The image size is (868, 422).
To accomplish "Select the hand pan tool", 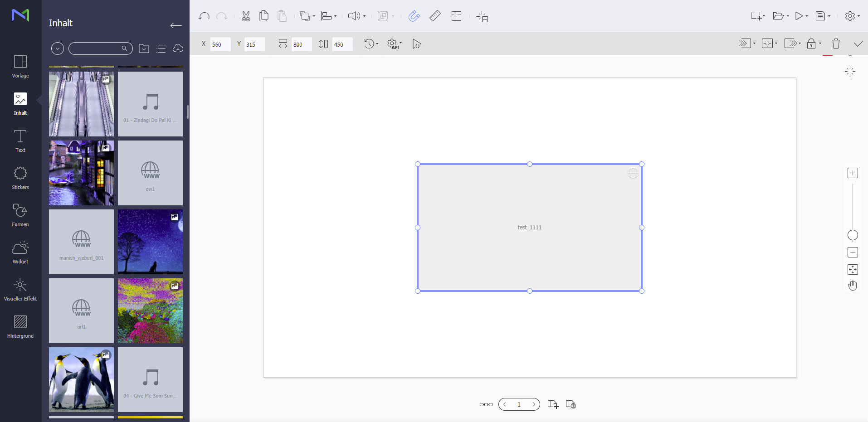I will [x=853, y=286].
